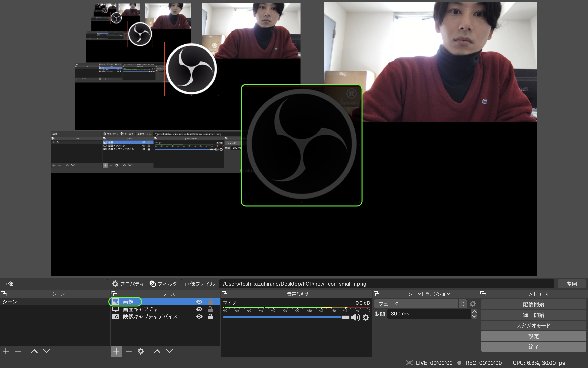Open 設定 settings

533,336
